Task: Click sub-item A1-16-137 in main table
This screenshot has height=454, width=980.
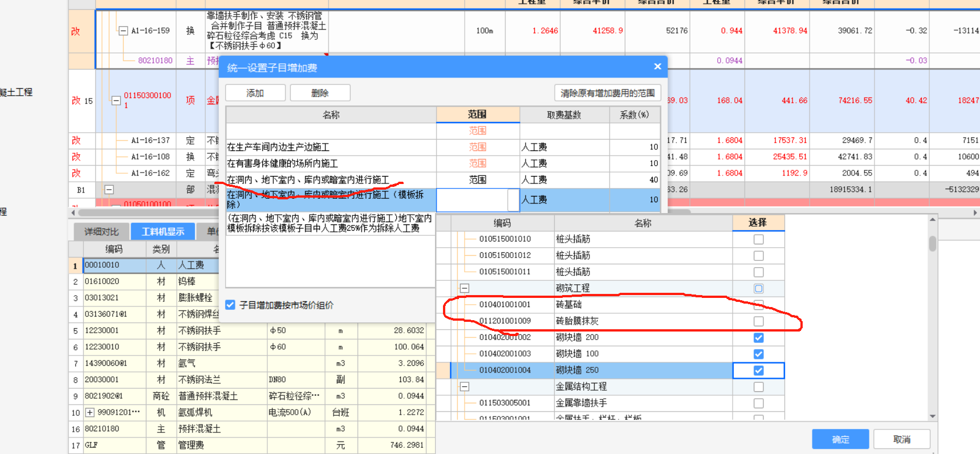Action: (x=151, y=140)
